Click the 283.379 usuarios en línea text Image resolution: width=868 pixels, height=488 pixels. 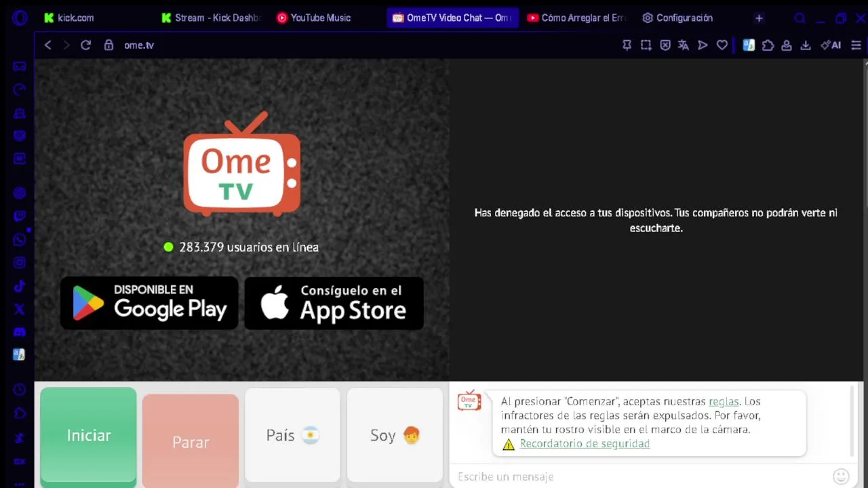[249, 247]
